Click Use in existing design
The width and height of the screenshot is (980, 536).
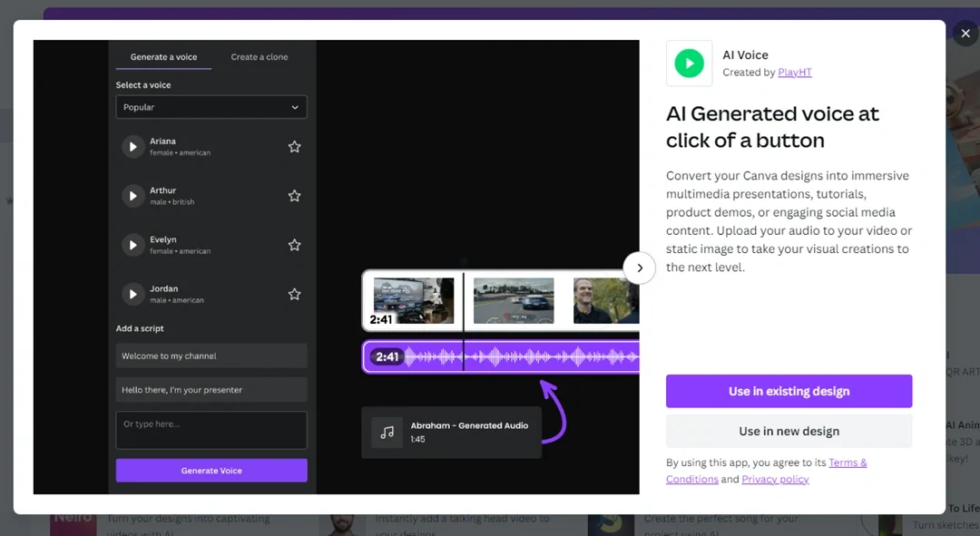click(789, 391)
